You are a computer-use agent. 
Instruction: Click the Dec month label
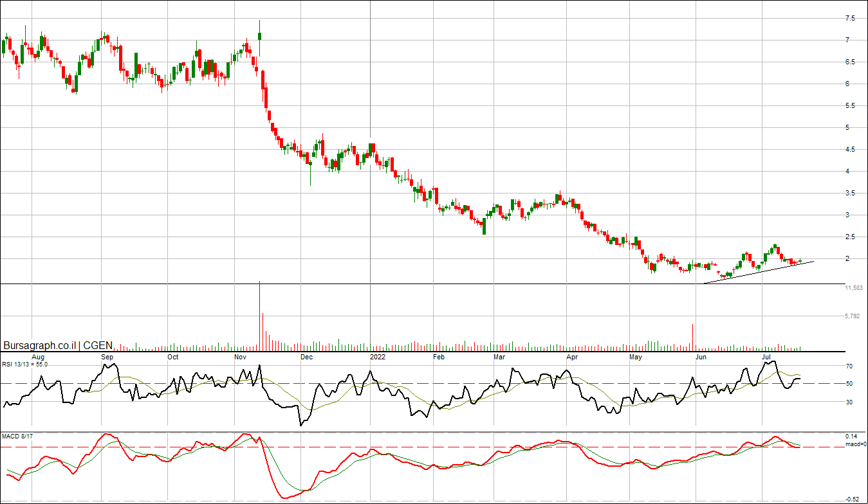[x=306, y=356]
